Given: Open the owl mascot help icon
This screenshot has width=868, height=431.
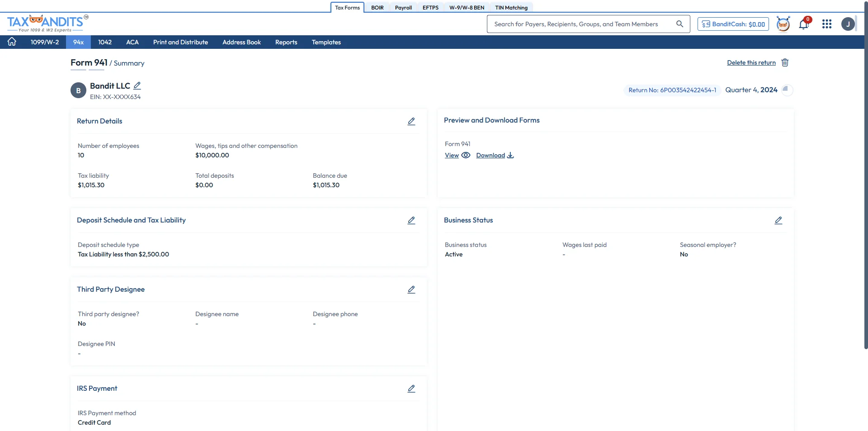Looking at the screenshot, I should point(783,24).
